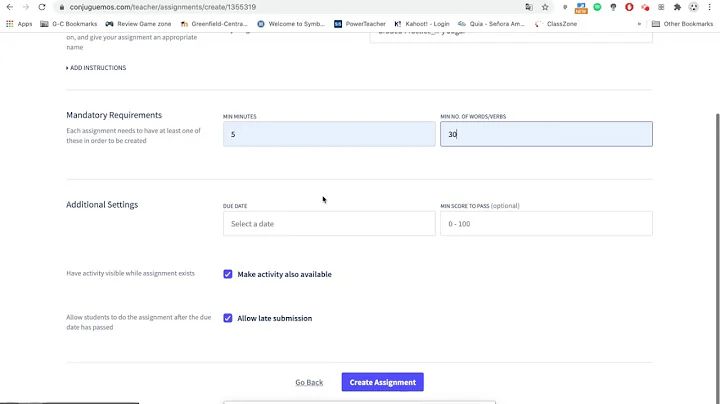Image resolution: width=720 pixels, height=404 pixels.
Task: Click the green Spotify extension icon
Action: coord(597,7)
